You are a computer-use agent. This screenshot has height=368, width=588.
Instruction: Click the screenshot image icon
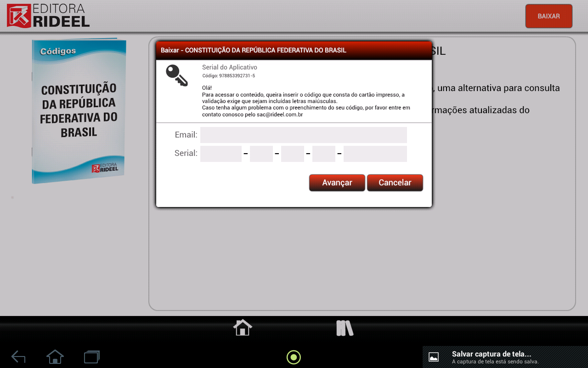(x=434, y=357)
